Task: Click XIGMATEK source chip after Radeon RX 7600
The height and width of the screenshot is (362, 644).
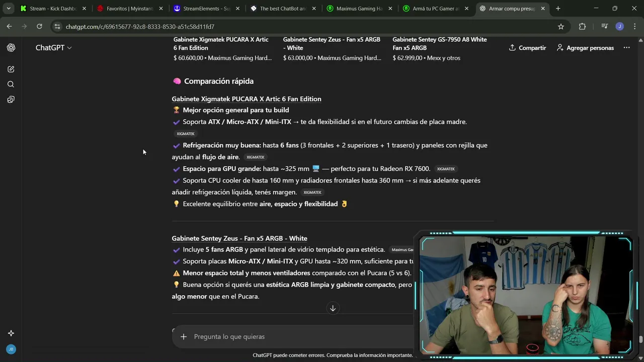Action: [x=446, y=169]
